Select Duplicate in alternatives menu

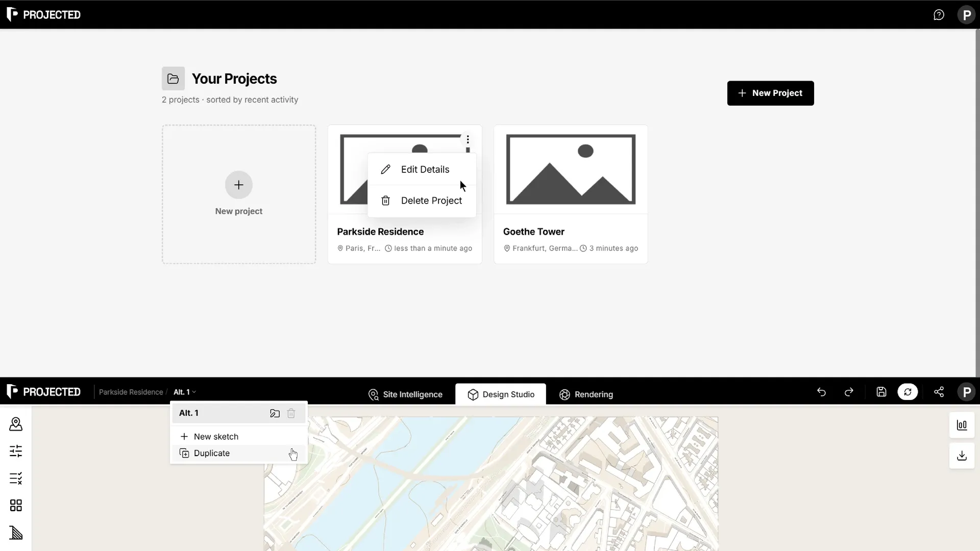coord(238,453)
